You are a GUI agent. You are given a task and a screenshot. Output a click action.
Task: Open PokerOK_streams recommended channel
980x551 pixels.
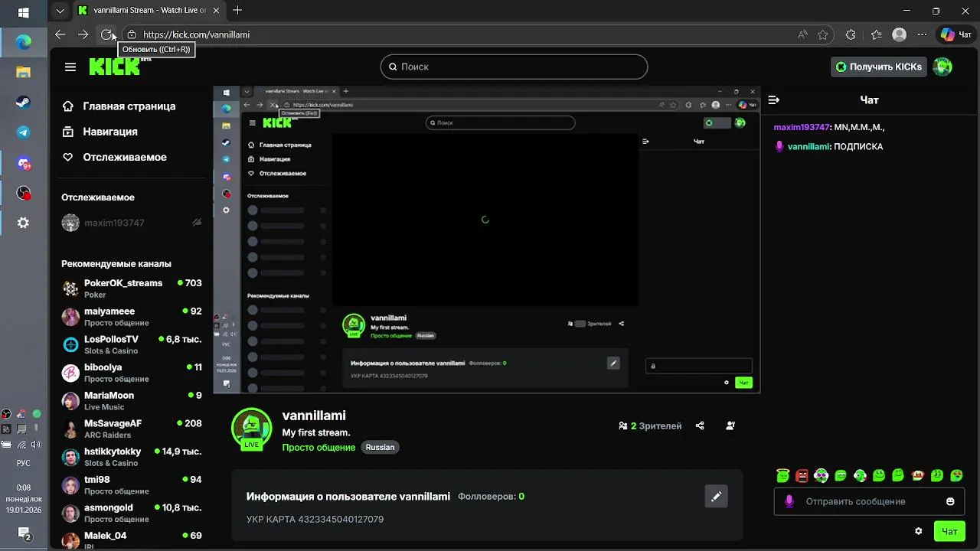coord(132,288)
